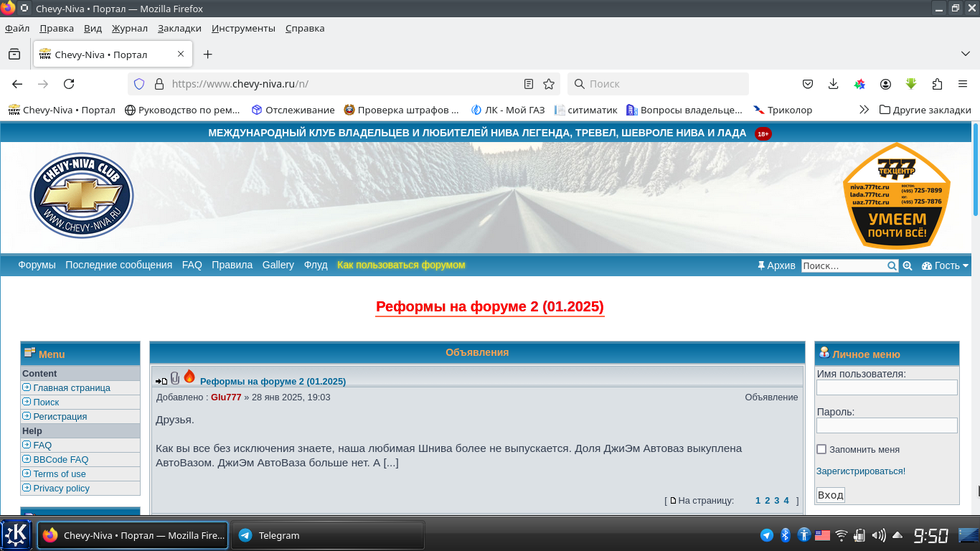Open the Вид menu
This screenshot has width=980, height=551.
click(93, 28)
